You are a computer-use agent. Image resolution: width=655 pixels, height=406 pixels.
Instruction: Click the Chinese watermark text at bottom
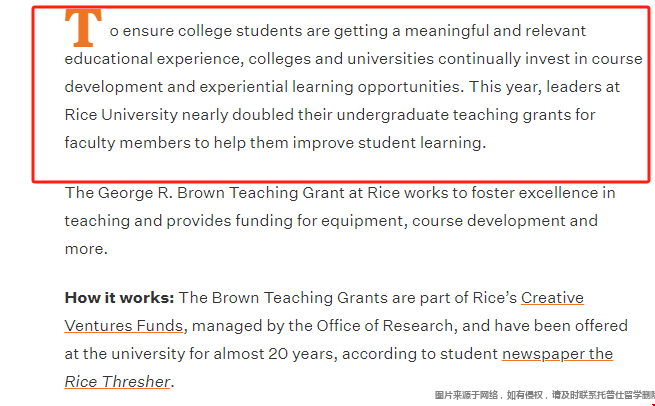click(x=544, y=395)
